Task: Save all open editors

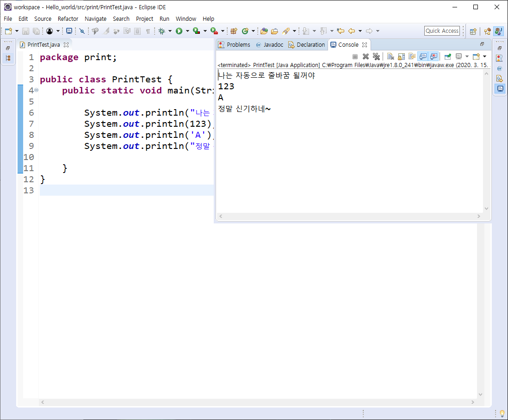Action: pyautogui.click(x=37, y=31)
